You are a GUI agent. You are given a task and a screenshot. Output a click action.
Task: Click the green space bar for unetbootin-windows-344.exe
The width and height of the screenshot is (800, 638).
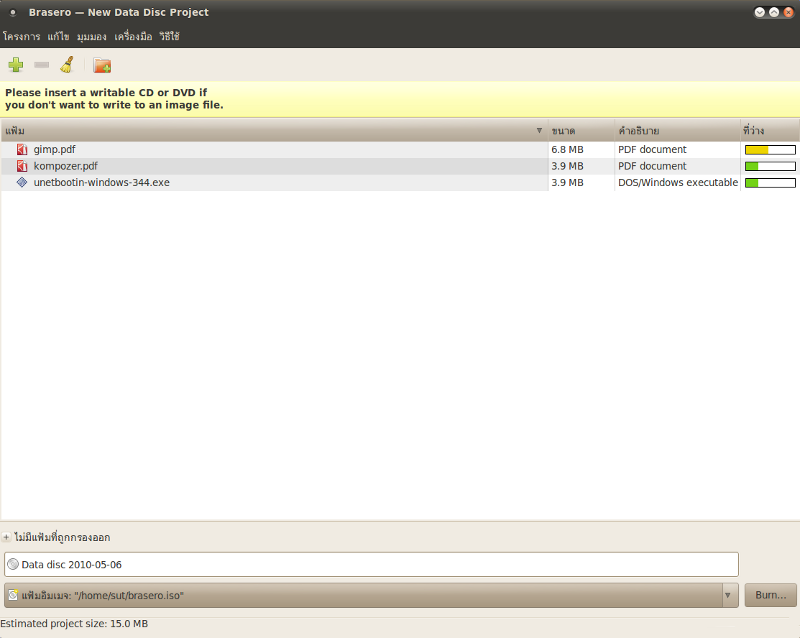coord(770,182)
